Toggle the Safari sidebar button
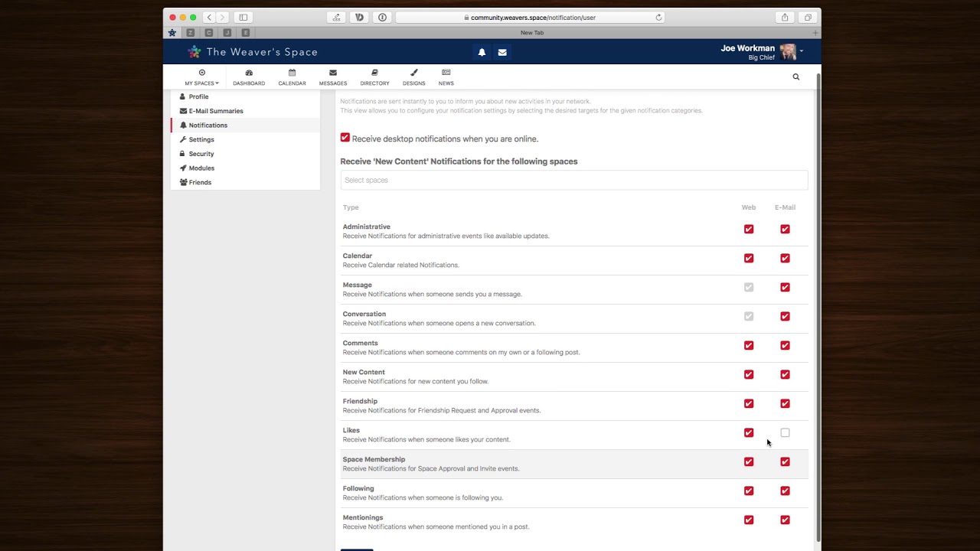This screenshot has width=980, height=551. pyautogui.click(x=243, y=17)
